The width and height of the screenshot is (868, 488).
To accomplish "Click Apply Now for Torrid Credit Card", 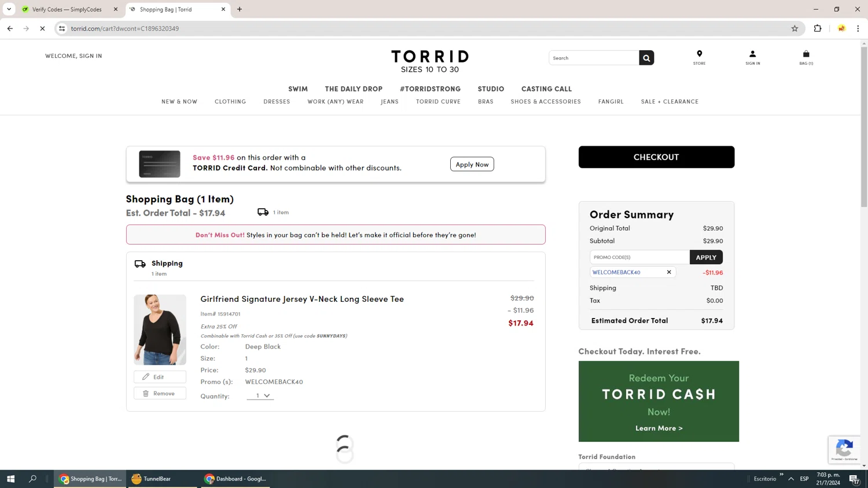I will point(472,164).
